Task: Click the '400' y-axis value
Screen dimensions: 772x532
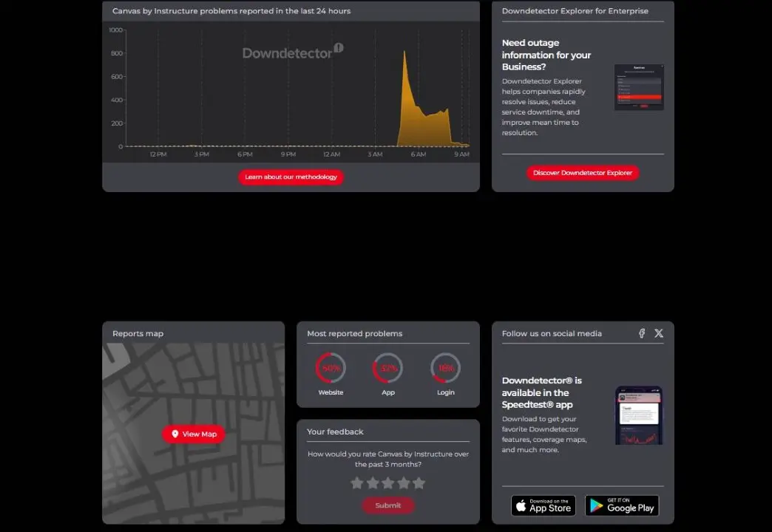Action: point(117,100)
